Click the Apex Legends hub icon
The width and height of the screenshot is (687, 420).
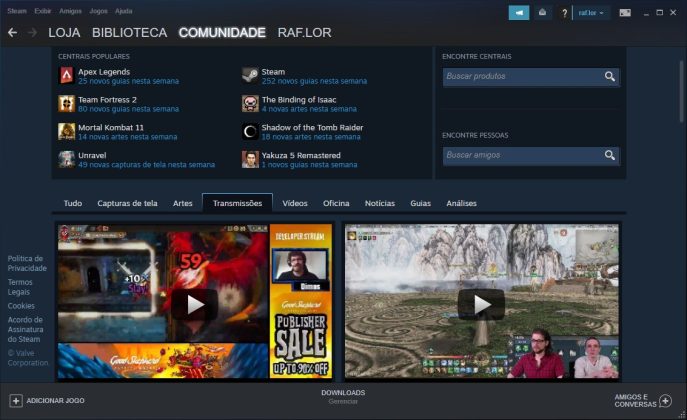coord(67,76)
